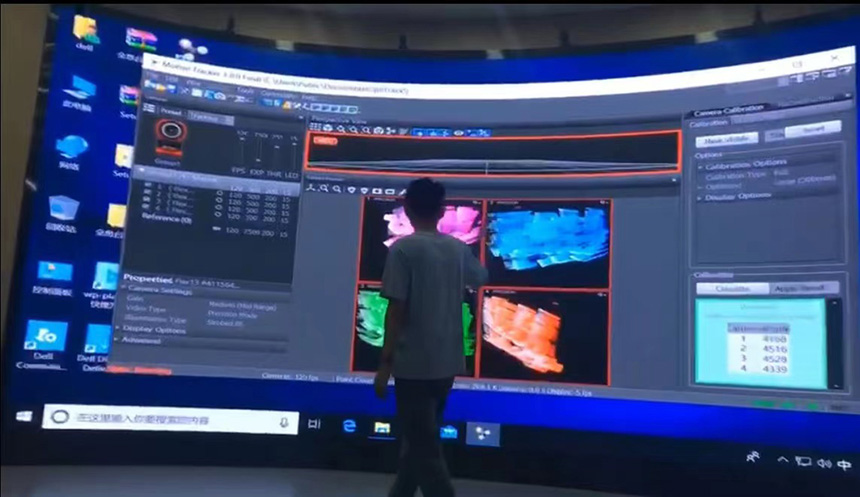860x497 pixels.
Task: Switch to the Preset tab in Cameras pane
Action: pyautogui.click(x=171, y=111)
